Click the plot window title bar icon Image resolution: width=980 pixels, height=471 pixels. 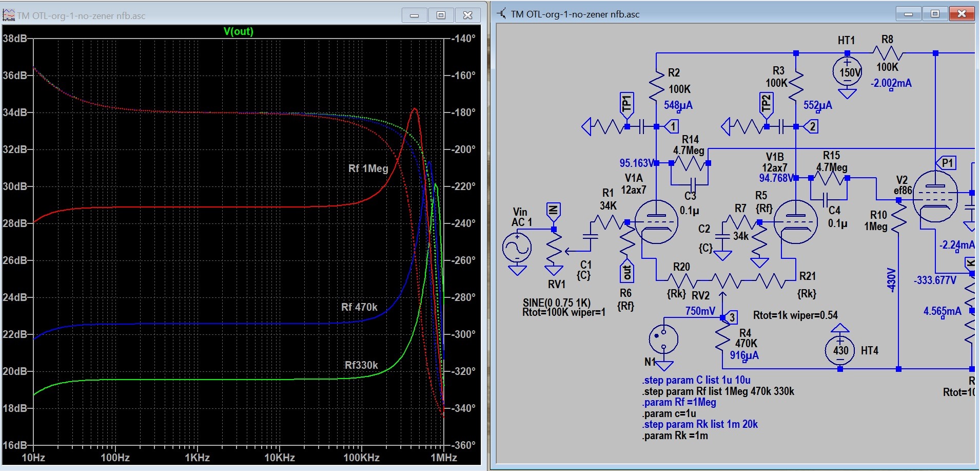[x=9, y=15]
